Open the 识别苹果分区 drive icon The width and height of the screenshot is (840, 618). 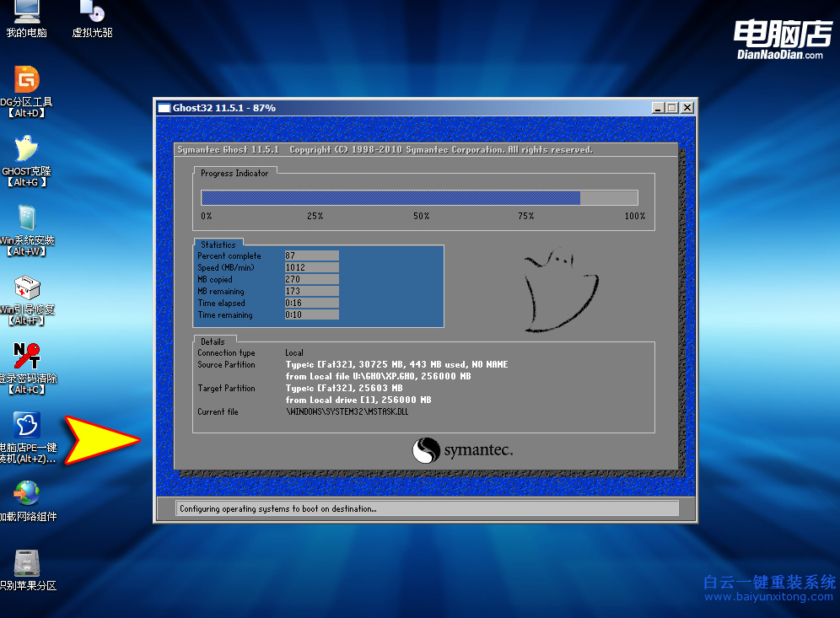(x=27, y=563)
